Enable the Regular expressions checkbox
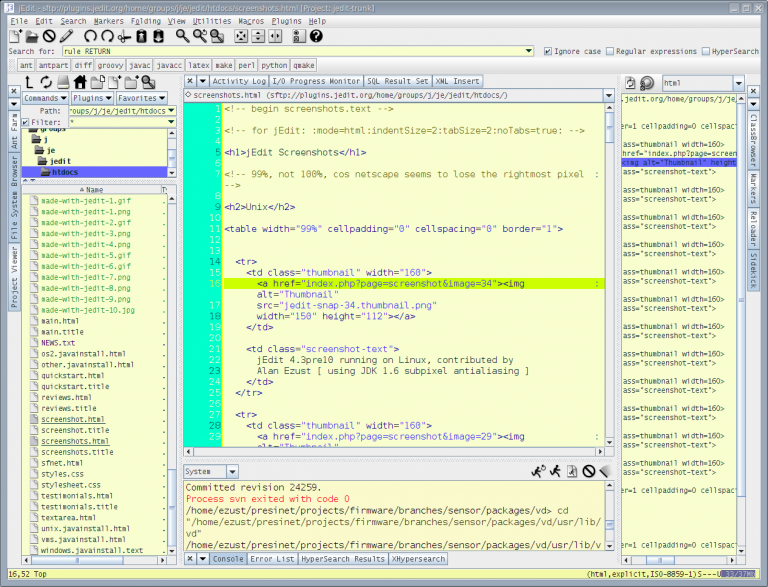 coord(610,51)
